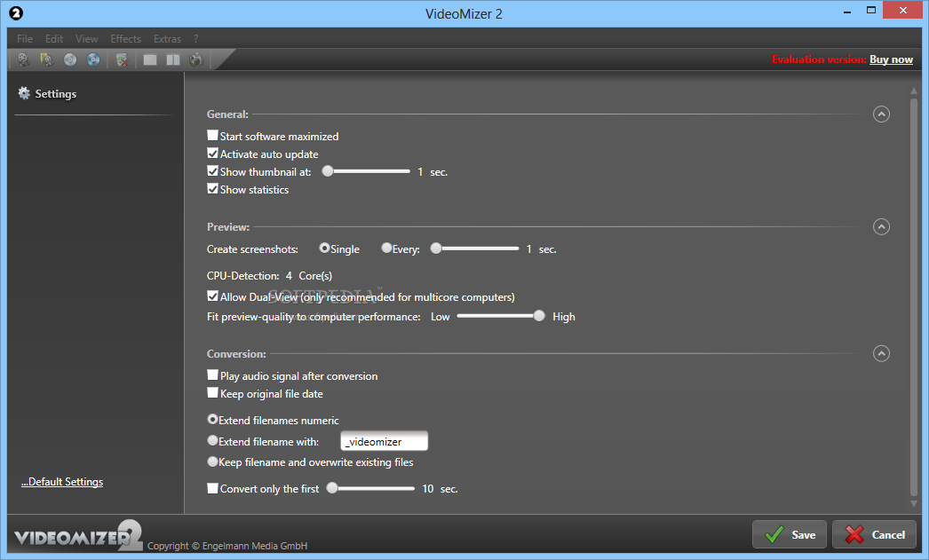Open the Extras menu
929x560 pixels.
point(167,38)
